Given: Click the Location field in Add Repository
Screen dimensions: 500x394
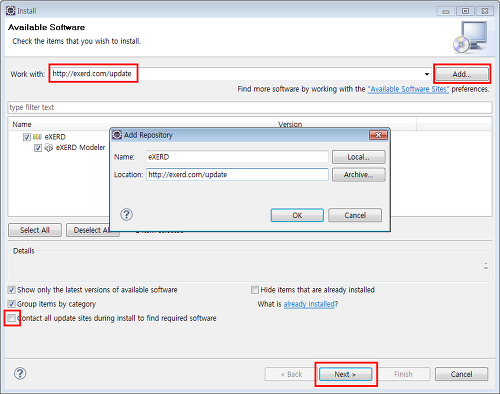Looking at the screenshot, I should (237, 175).
